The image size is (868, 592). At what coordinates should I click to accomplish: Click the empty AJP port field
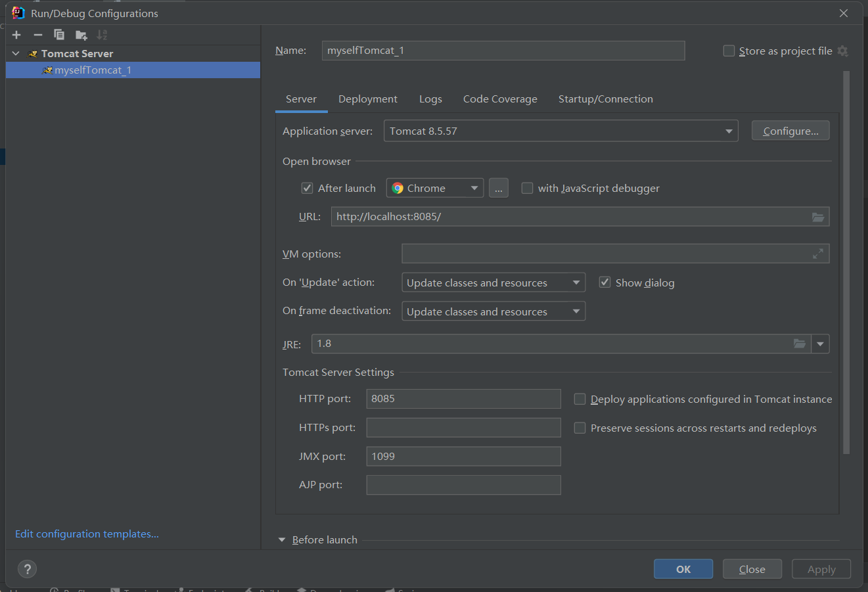pos(463,485)
